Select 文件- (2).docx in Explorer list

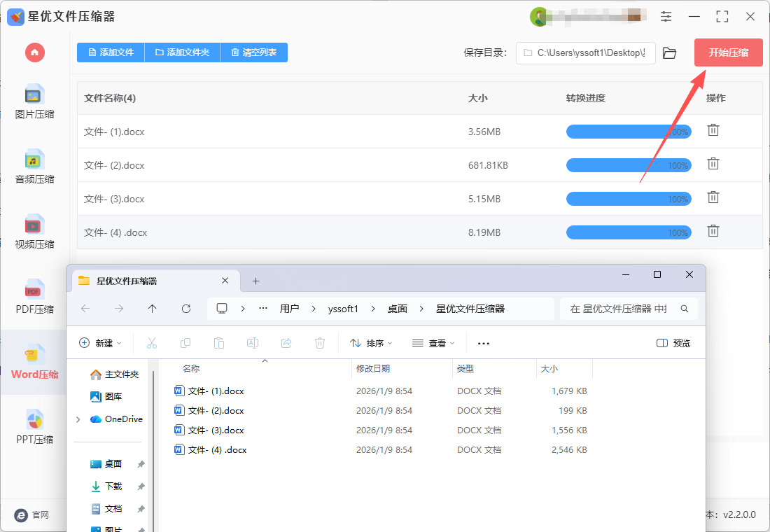coord(216,411)
